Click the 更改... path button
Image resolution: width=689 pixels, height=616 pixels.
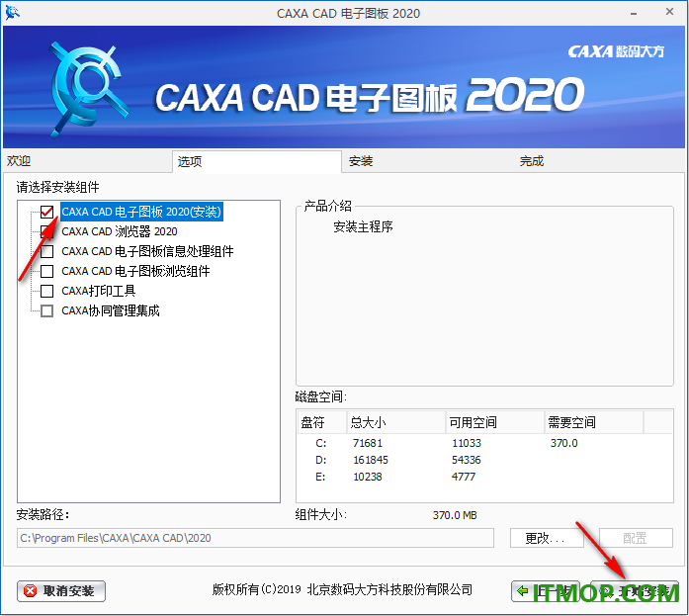coord(547,538)
